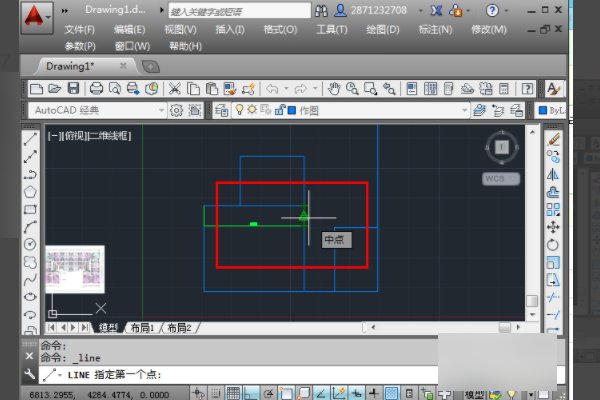
Task: Click the Rotate modify tool
Action: pyautogui.click(x=553, y=244)
